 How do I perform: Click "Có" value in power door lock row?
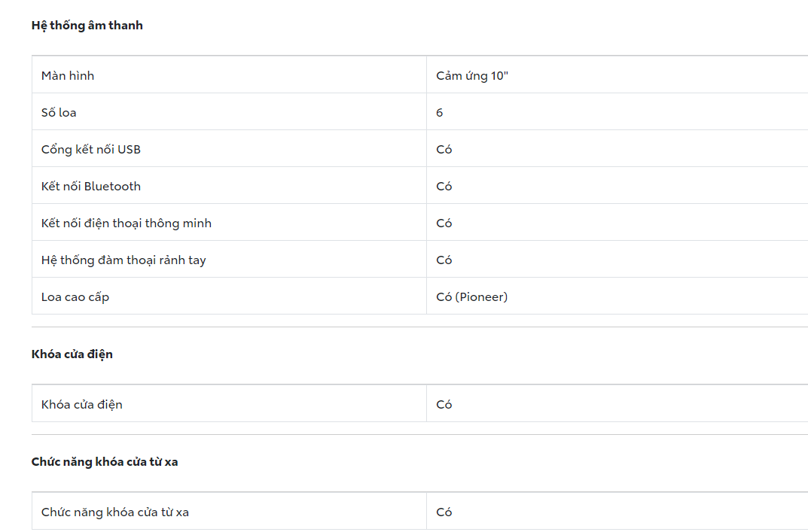point(444,404)
